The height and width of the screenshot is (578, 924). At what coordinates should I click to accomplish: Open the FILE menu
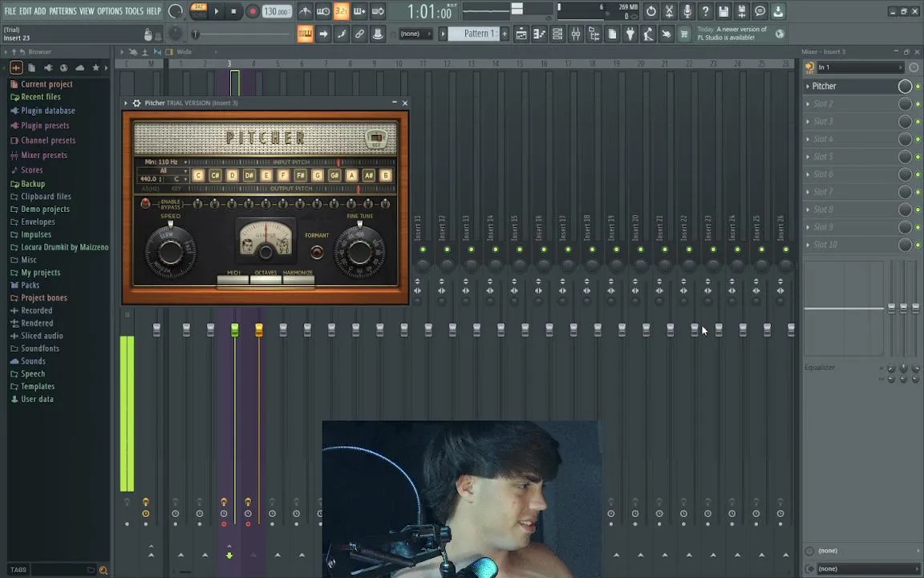point(10,11)
